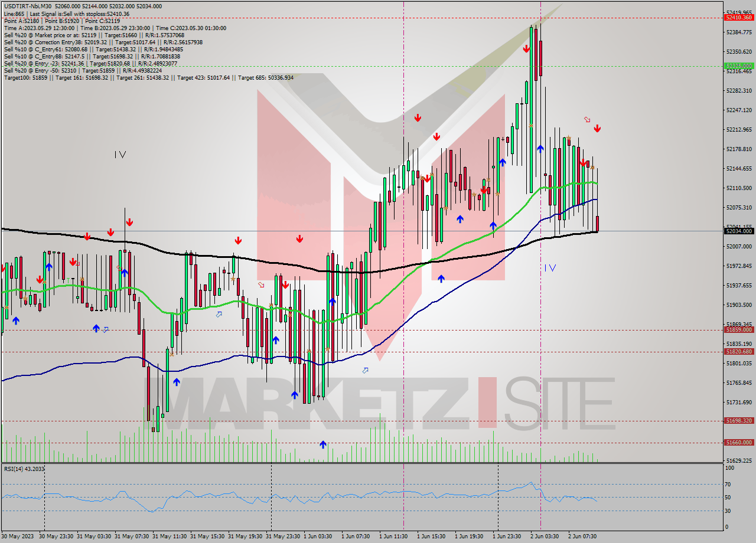Select the '30 May 2023' time axis label
Screen dimensions: 756x543
pos(17,536)
